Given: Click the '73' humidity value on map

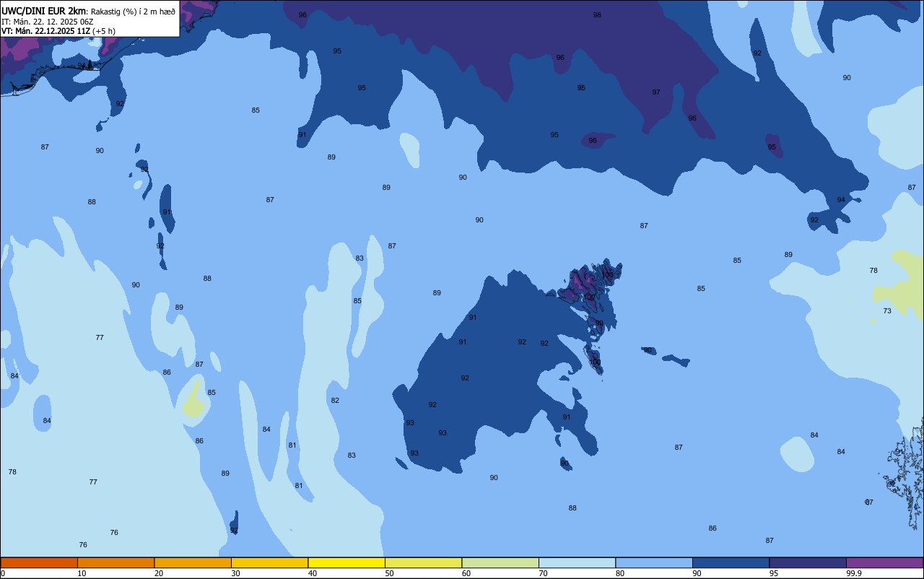Looking at the screenshot, I should 887,310.
